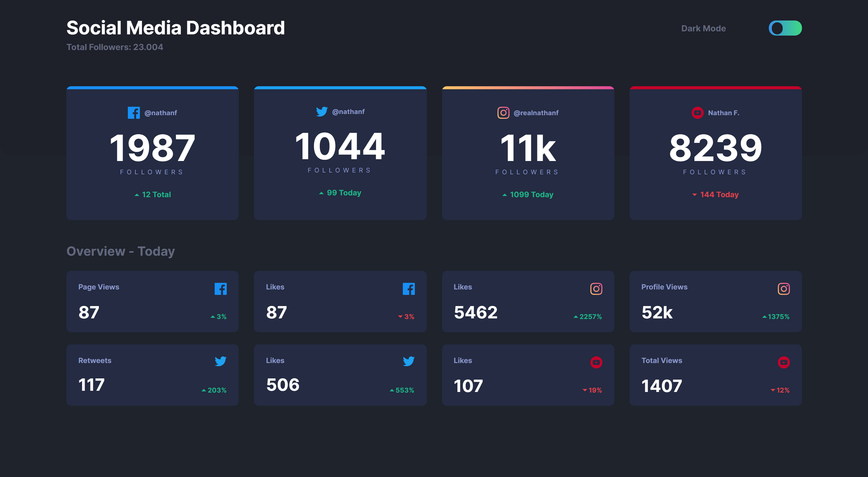This screenshot has height=477, width=868.
Task: Click the down arrow beside 19%
Action: click(585, 390)
